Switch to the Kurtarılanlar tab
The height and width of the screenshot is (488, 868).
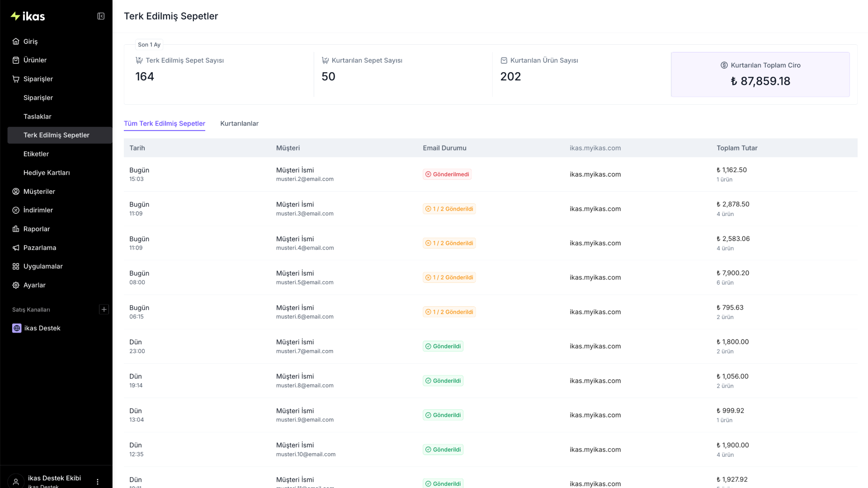coord(239,123)
